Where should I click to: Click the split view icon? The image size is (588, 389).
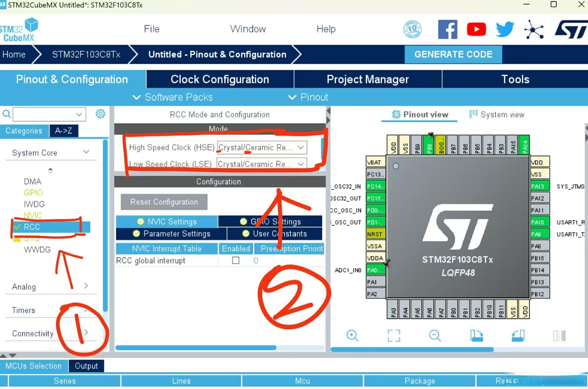click(559, 335)
